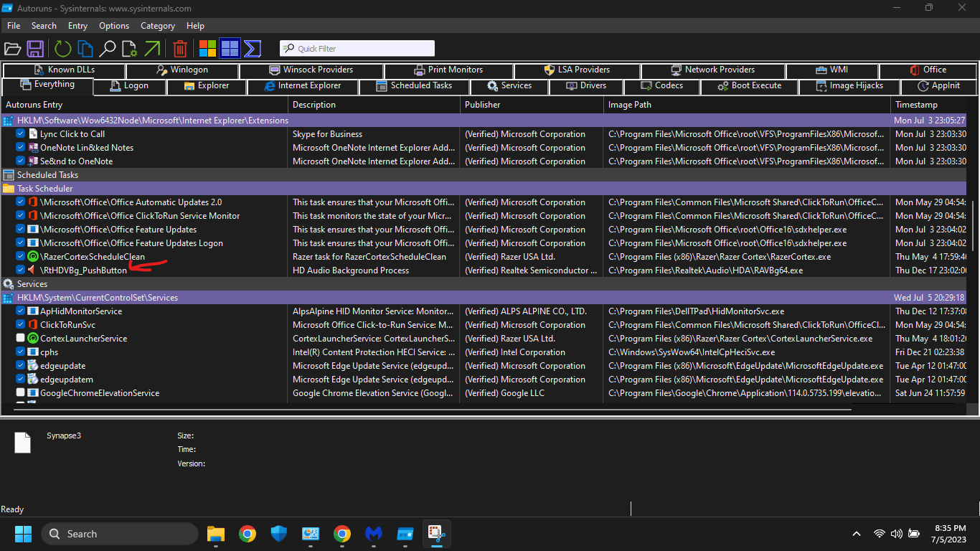Open the Options menu
This screenshot has height=551, width=980.
click(114, 26)
